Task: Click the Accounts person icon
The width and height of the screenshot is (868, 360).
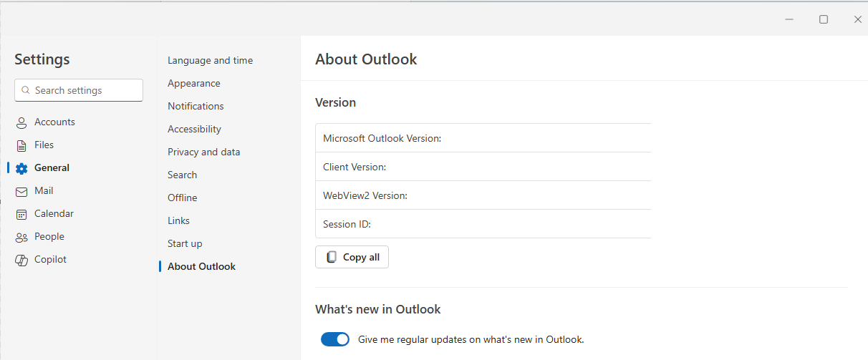Action: tap(21, 122)
